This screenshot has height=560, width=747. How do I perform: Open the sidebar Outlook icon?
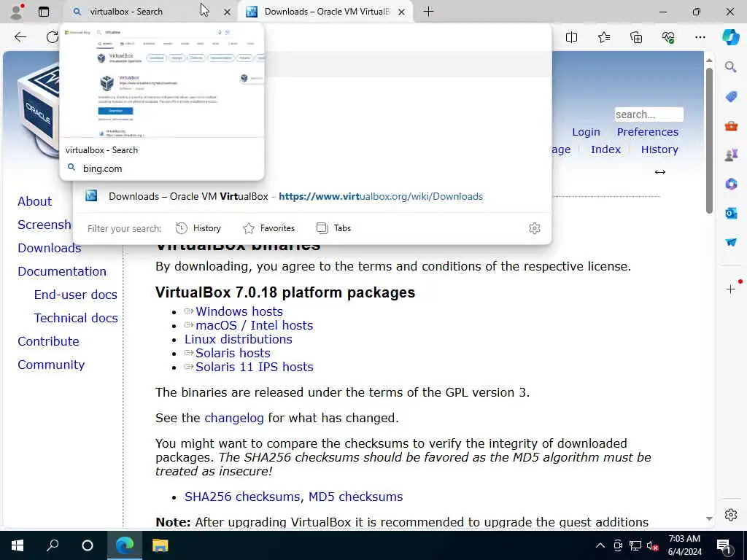pyautogui.click(x=731, y=213)
